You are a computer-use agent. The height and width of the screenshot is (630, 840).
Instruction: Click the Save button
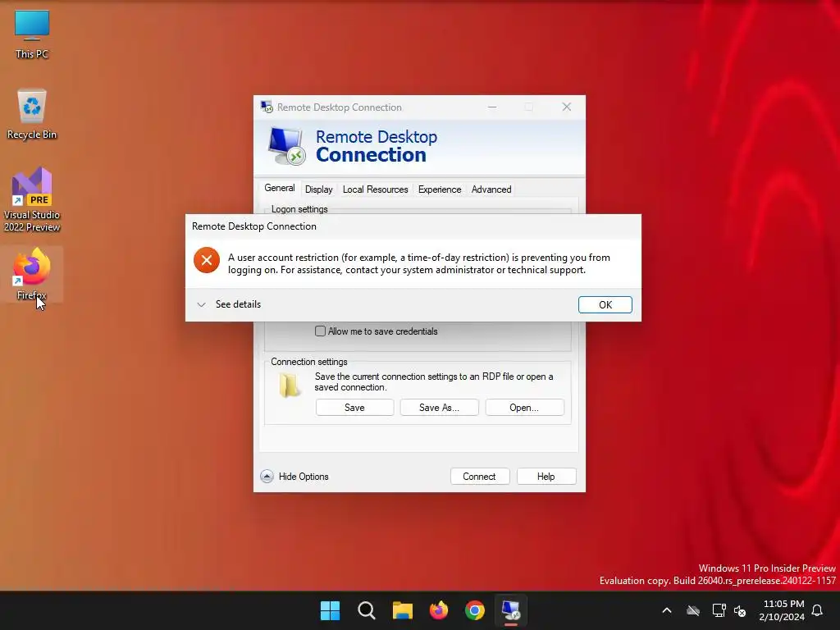click(x=354, y=408)
